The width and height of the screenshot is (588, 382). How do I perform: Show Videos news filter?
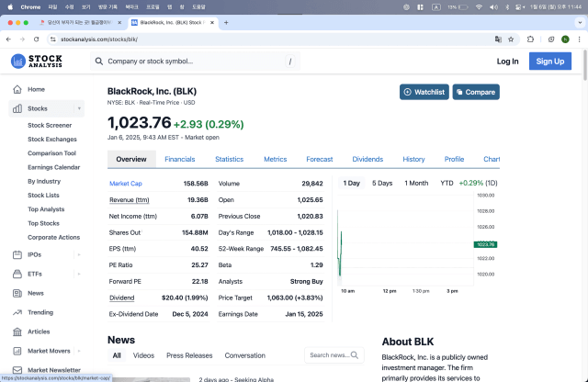pyautogui.click(x=143, y=355)
